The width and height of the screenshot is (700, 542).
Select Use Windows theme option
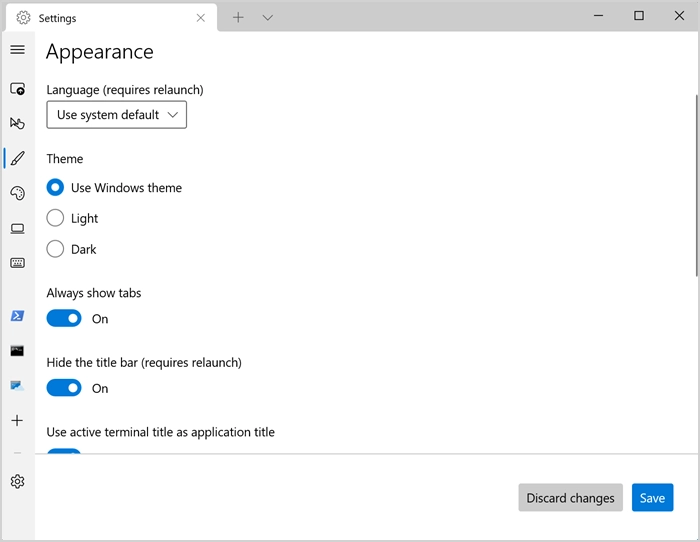[x=56, y=187]
